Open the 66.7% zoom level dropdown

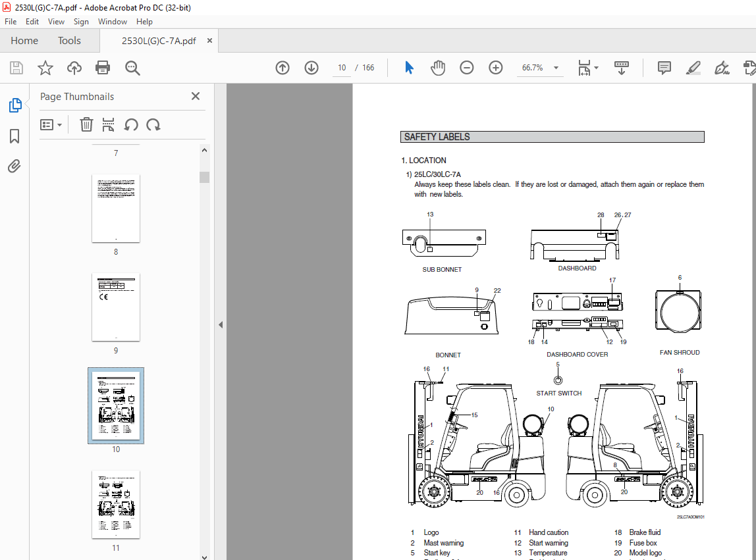556,68
